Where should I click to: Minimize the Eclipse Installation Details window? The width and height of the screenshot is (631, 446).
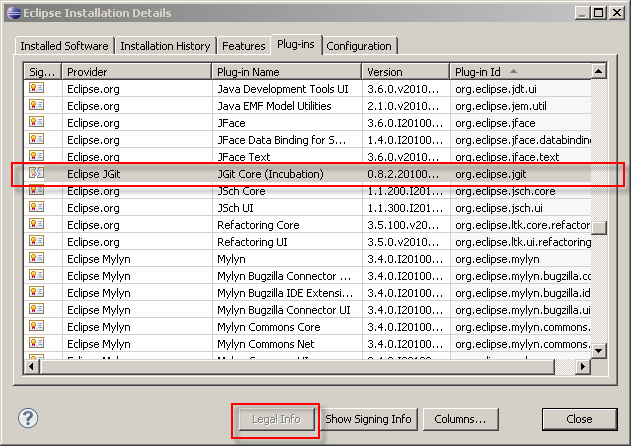[x=582, y=13]
